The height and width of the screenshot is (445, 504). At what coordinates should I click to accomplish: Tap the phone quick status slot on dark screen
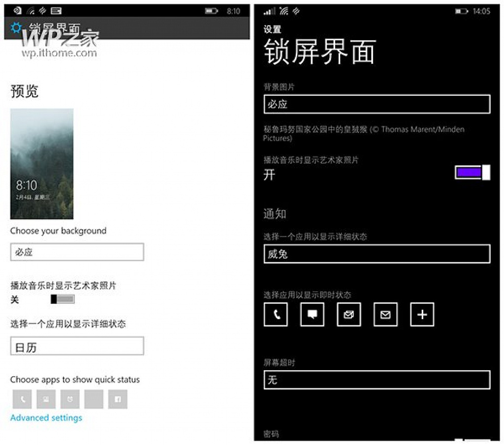[276, 314]
